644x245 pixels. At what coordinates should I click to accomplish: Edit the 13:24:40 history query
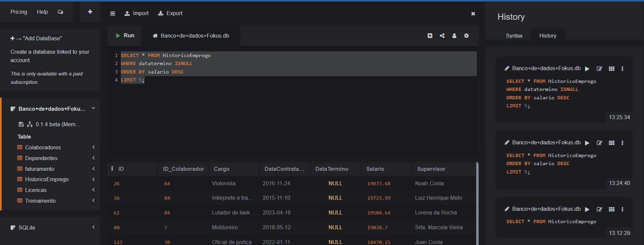point(599,143)
